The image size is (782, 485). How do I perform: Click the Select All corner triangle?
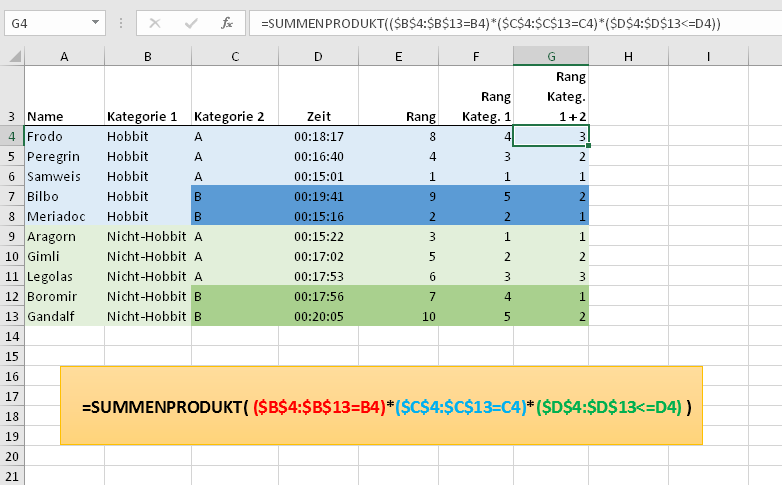12,57
